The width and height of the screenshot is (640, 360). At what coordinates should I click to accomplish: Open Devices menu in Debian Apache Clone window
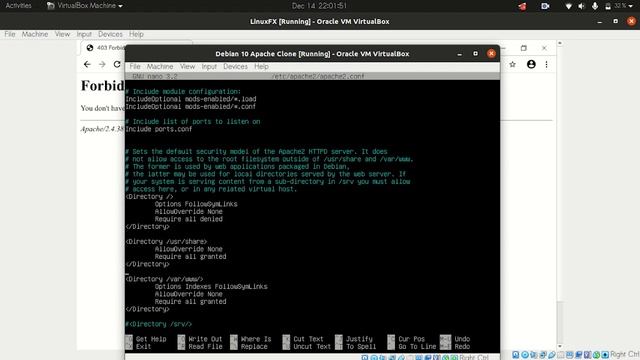(x=236, y=67)
